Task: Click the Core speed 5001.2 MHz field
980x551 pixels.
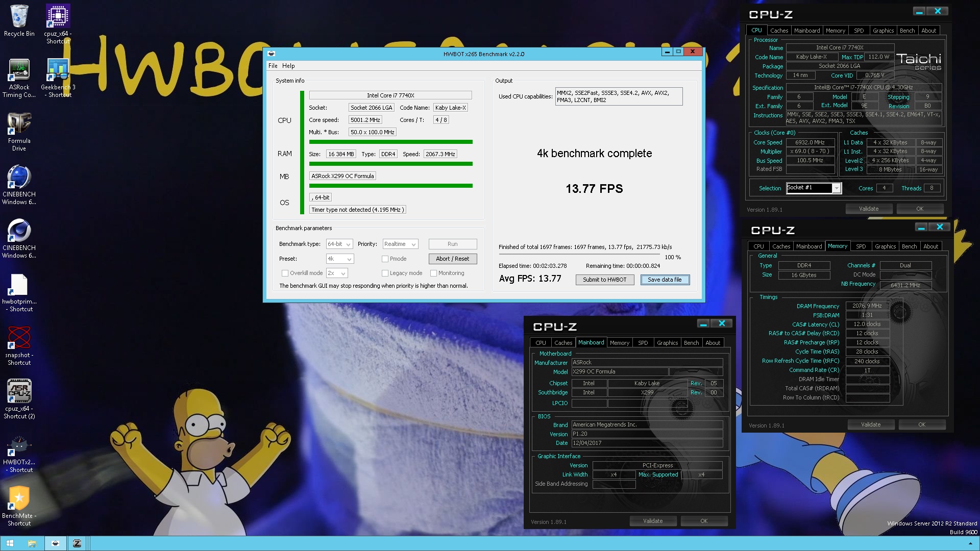Action: 365,120
